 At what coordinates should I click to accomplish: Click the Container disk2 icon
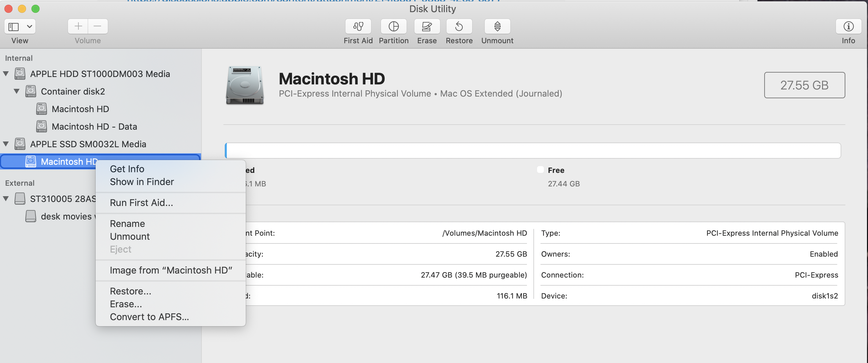31,91
